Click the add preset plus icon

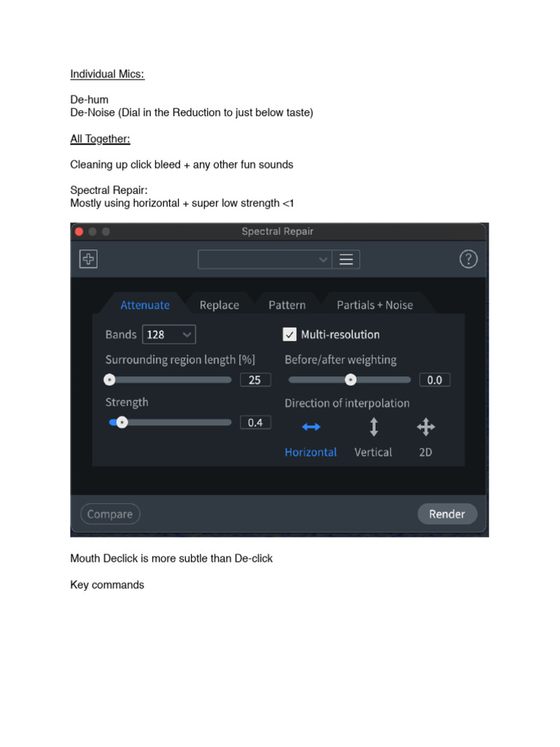pyautogui.click(x=88, y=259)
